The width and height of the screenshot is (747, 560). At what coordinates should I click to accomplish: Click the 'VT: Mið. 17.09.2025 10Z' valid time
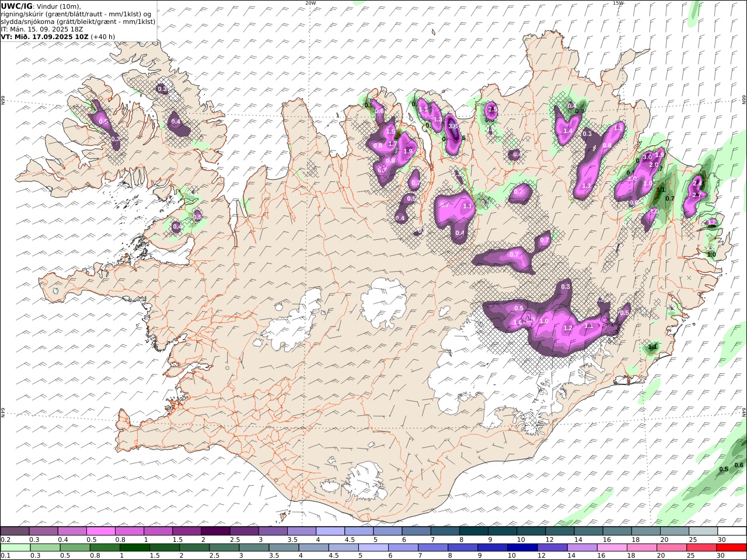click(x=45, y=36)
